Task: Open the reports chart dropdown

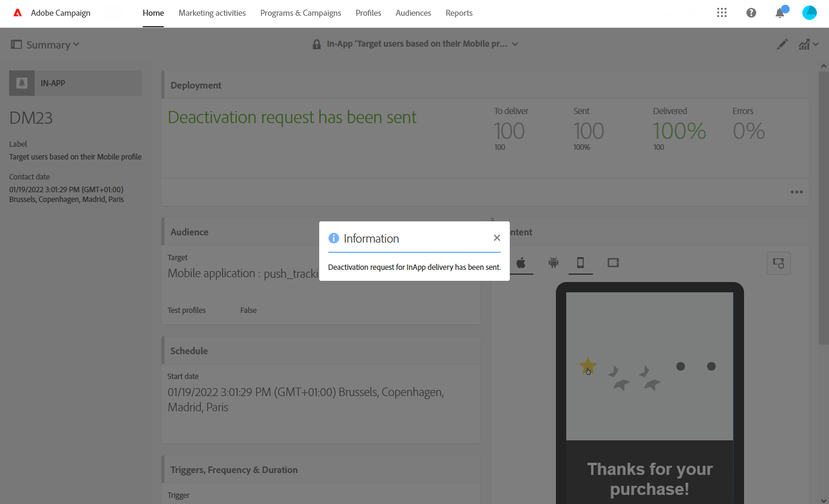Action: click(x=808, y=44)
